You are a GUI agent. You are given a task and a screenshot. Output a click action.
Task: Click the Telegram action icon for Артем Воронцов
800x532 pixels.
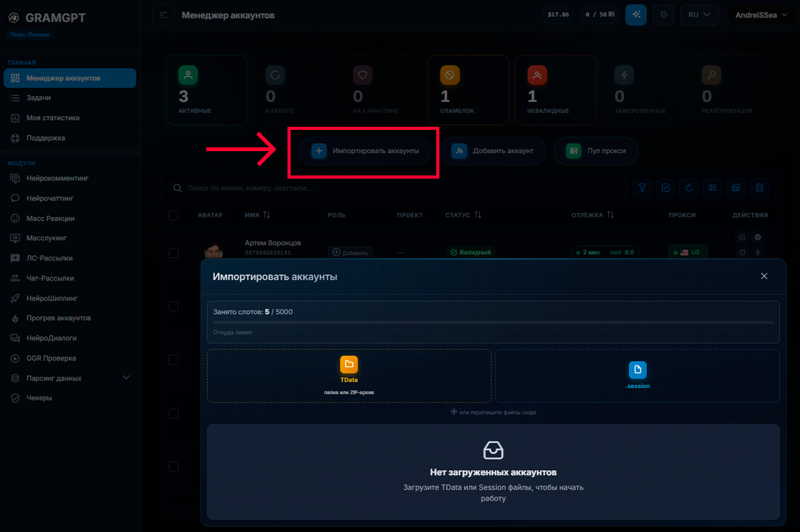click(757, 237)
